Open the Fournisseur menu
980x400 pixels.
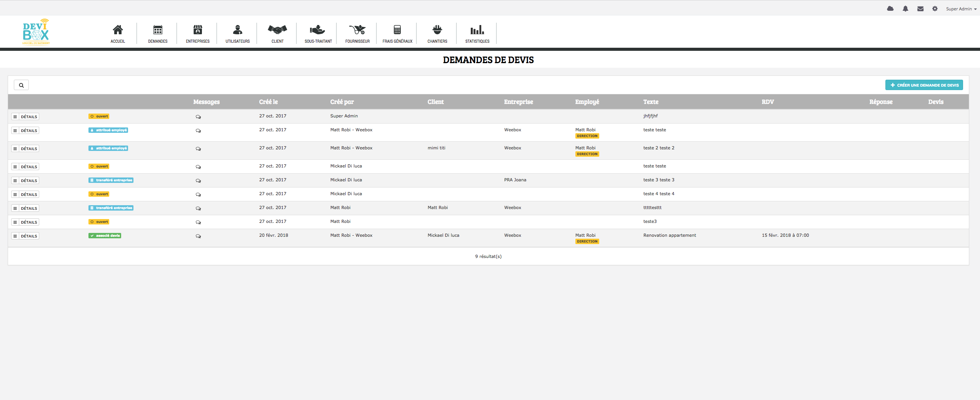[357, 34]
